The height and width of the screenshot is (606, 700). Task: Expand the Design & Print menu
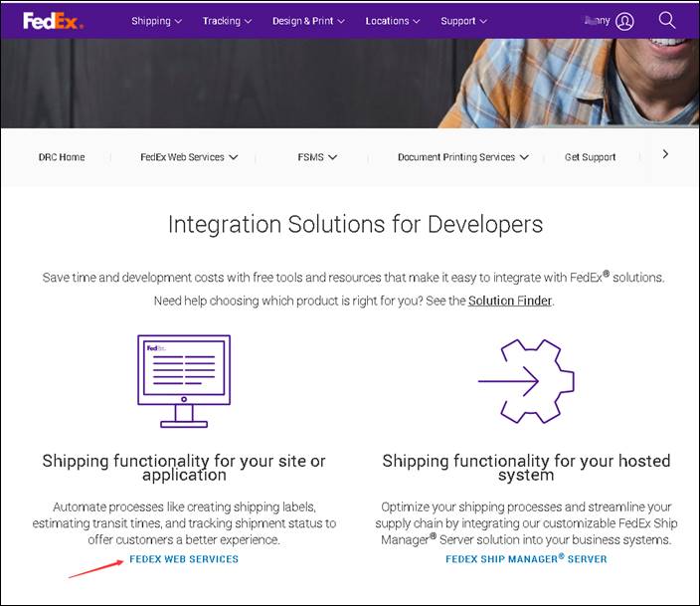(x=308, y=21)
